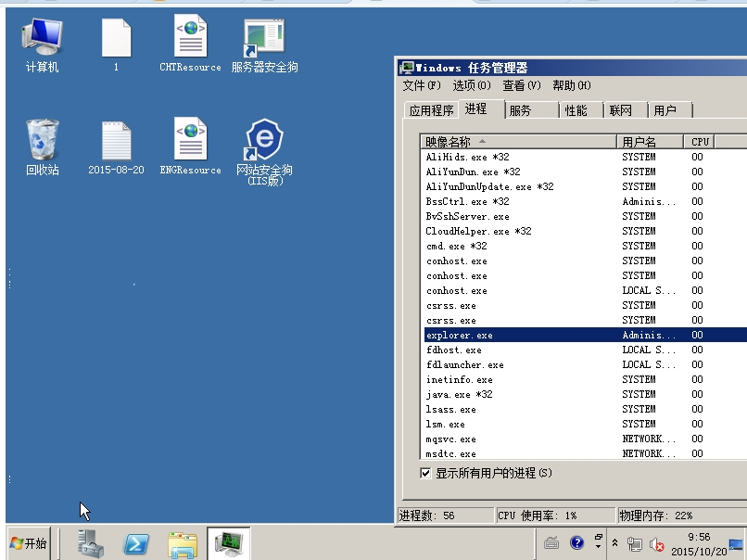Select the 2015-08-20 text file

[x=116, y=146]
